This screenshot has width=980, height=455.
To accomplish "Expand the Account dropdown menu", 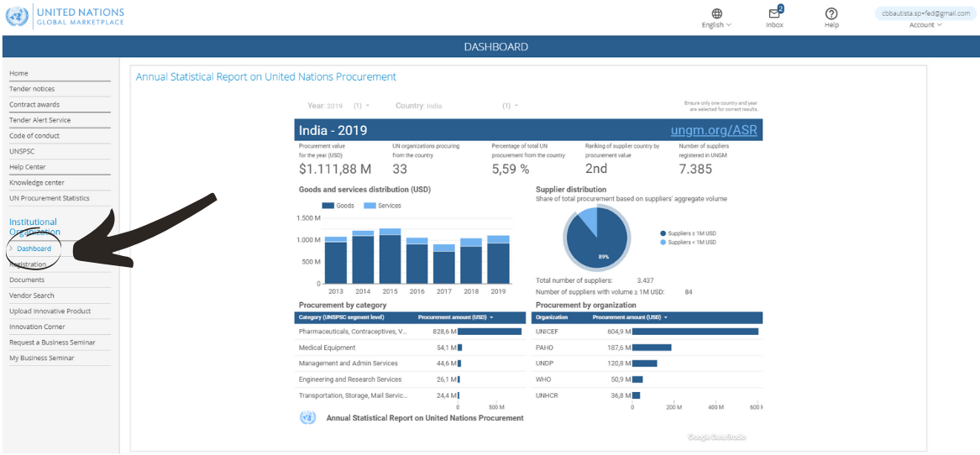I will coord(925,25).
